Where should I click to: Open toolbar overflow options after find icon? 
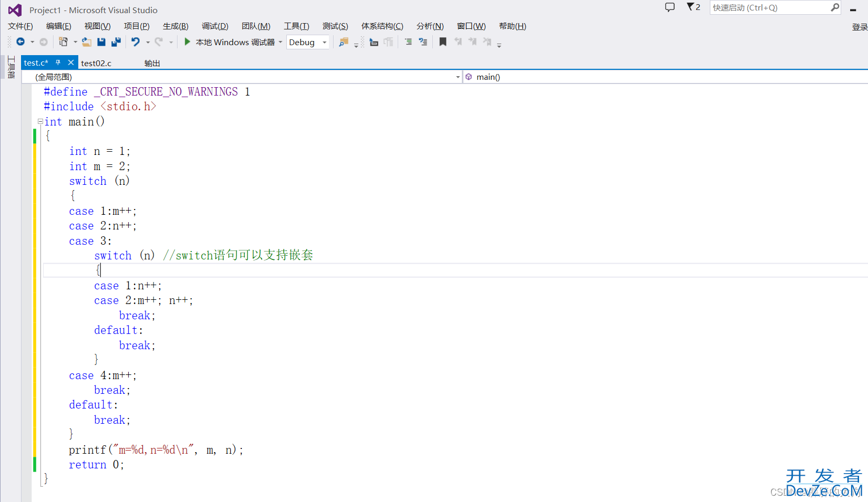[356, 45]
